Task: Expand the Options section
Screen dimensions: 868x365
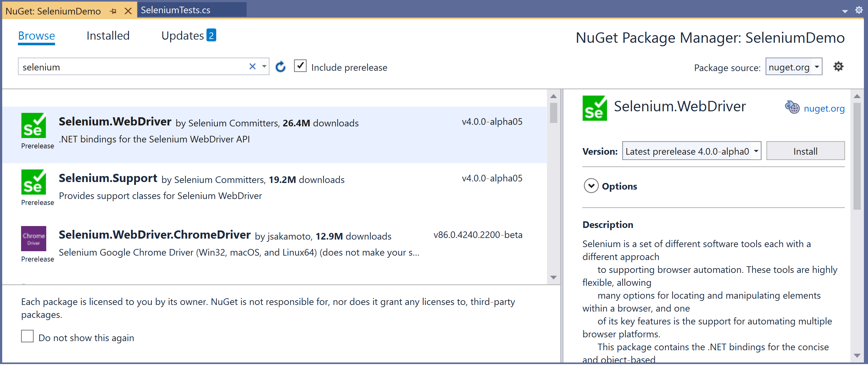Action: point(591,186)
